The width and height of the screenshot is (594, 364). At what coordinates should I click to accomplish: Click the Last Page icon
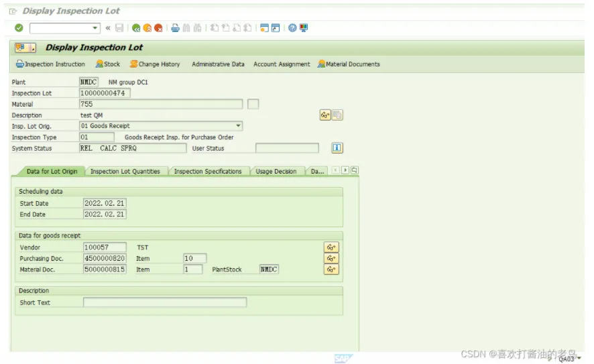[247, 27]
